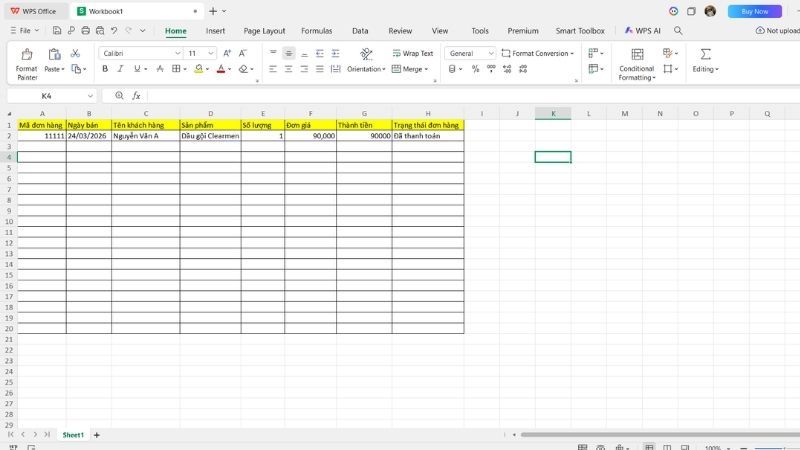Click the Format Painter tool
Viewport: 800px width, 450px height.
(27, 64)
